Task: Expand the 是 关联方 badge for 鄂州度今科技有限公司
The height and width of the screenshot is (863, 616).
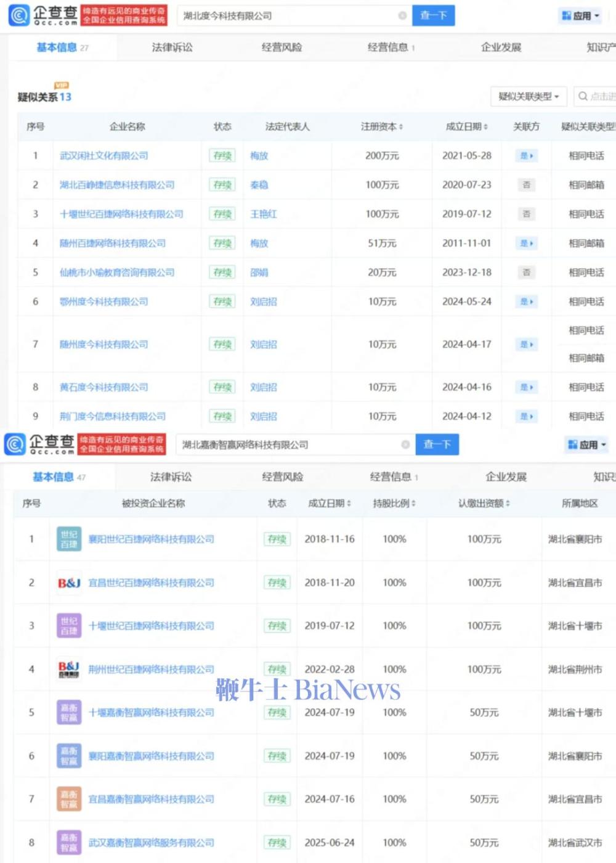Action: tap(526, 301)
